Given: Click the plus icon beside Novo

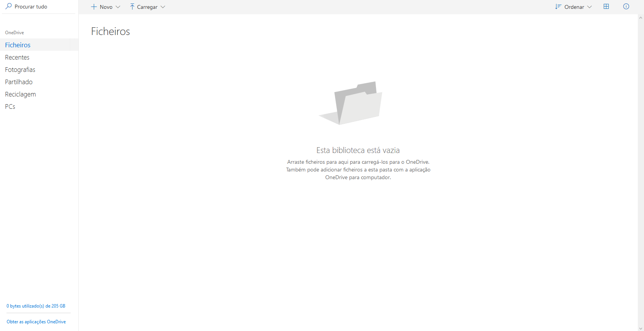Looking at the screenshot, I should coord(94,7).
